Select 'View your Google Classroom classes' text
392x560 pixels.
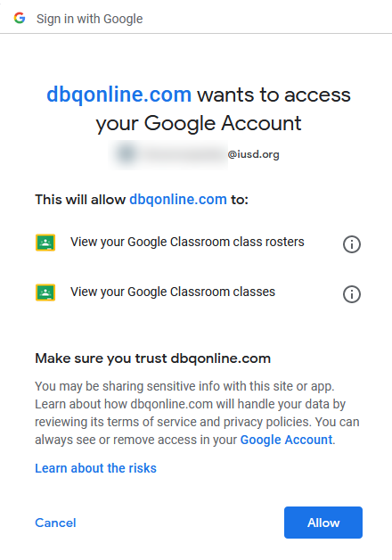coord(173,292)
